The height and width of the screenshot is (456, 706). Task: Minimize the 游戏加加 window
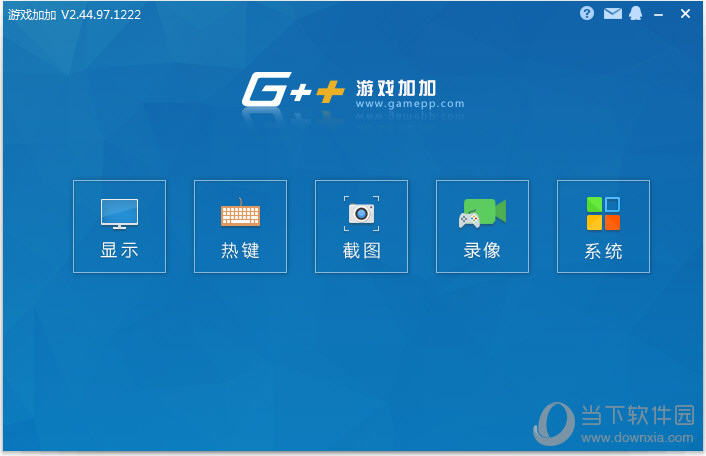coord(659,14)
